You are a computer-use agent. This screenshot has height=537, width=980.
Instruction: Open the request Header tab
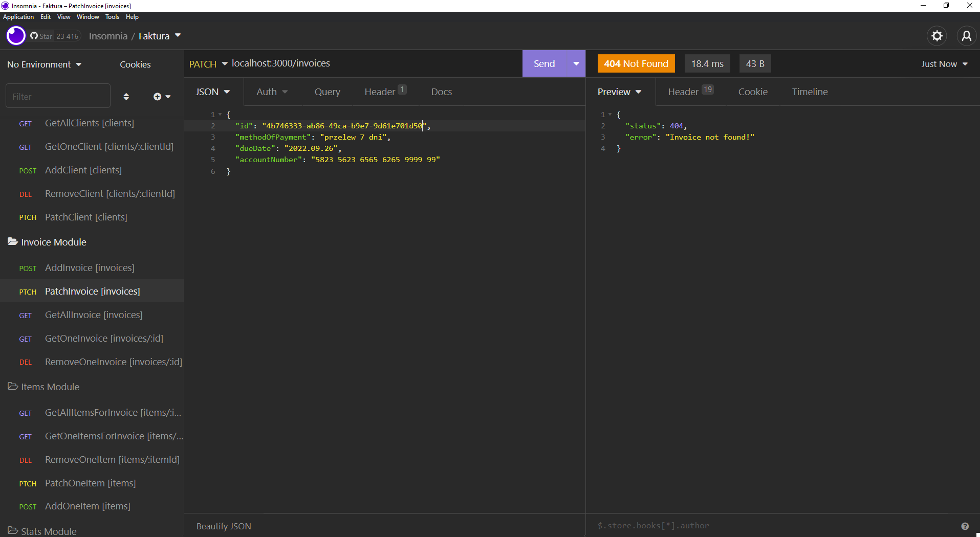(x=385, y=92)
